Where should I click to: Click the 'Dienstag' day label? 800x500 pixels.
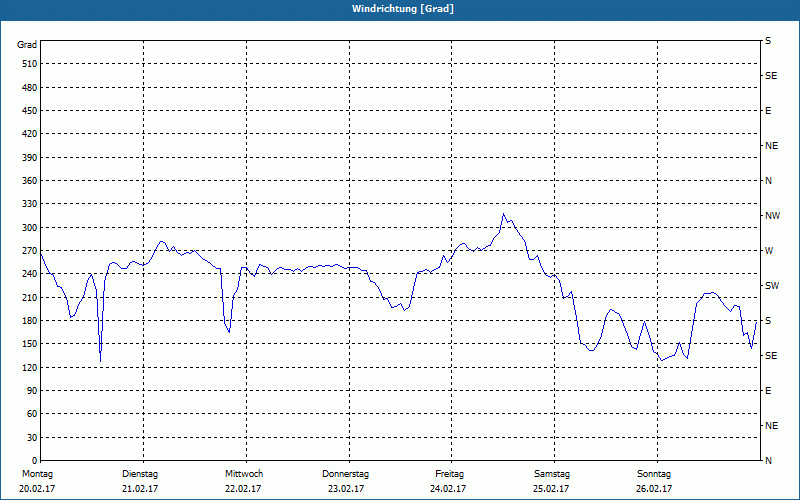tap(140, 474)
